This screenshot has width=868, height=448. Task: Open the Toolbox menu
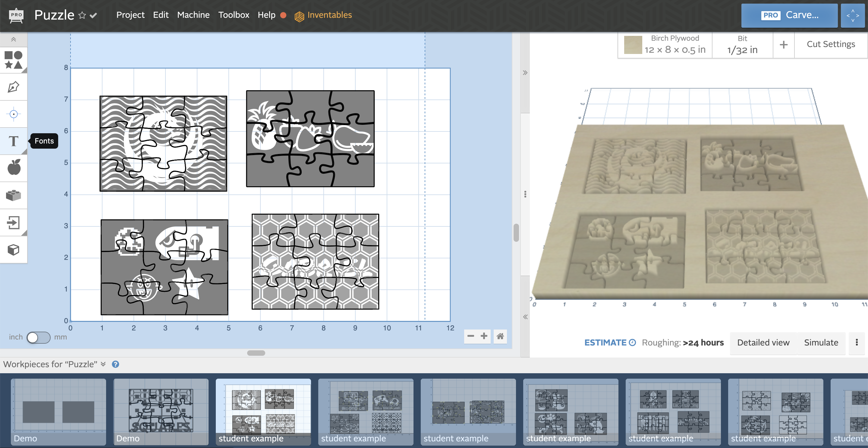coord(234,15)
